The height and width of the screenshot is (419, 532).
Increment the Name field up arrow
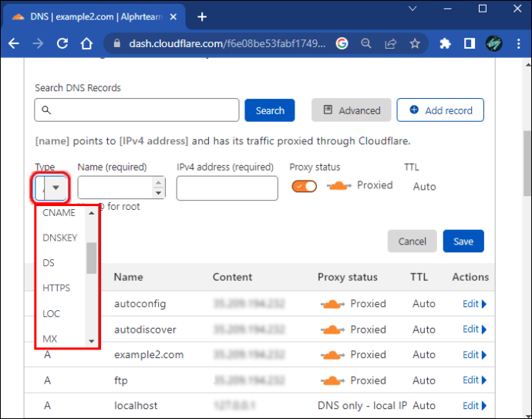pyautogui.click(x=159, y=182)
